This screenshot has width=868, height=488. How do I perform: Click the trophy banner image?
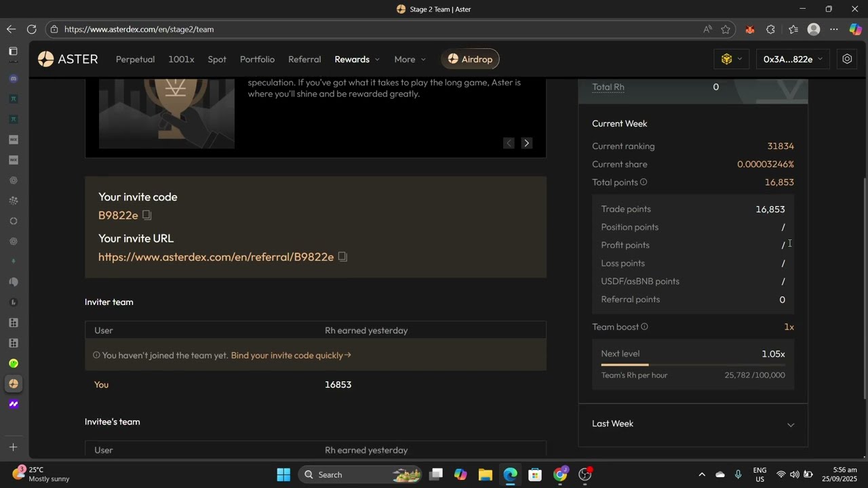click(167, 113)
